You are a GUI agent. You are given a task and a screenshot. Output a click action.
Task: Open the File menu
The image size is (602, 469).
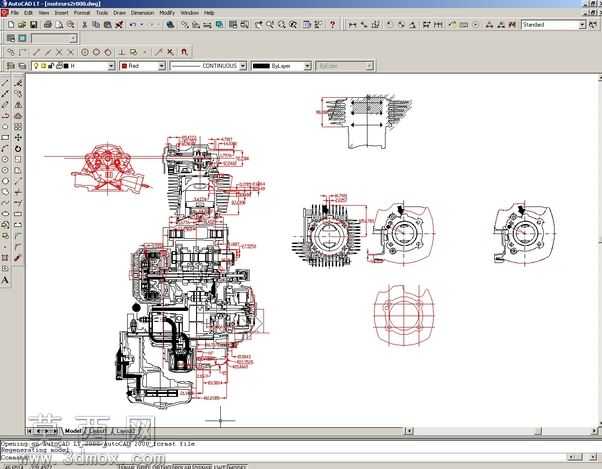(x=15, y=13)
